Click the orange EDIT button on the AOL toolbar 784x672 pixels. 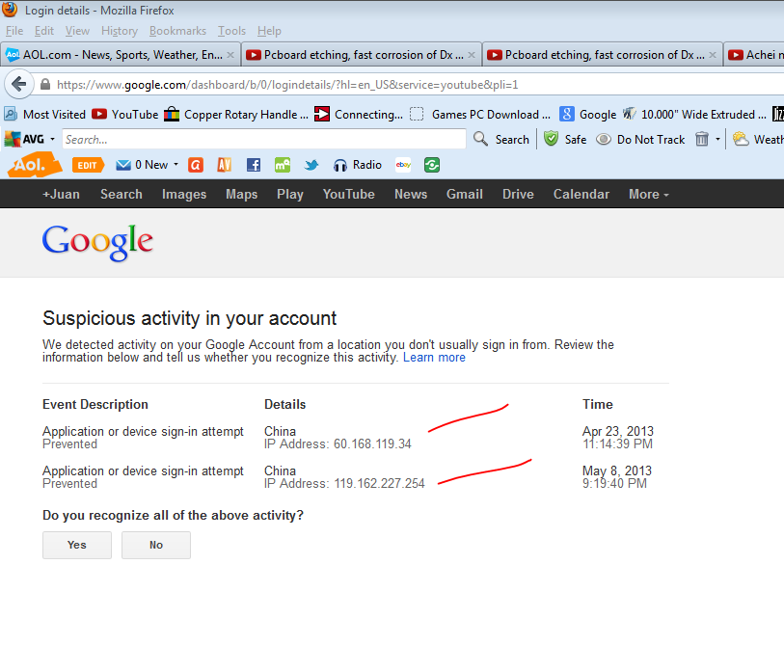88,165
